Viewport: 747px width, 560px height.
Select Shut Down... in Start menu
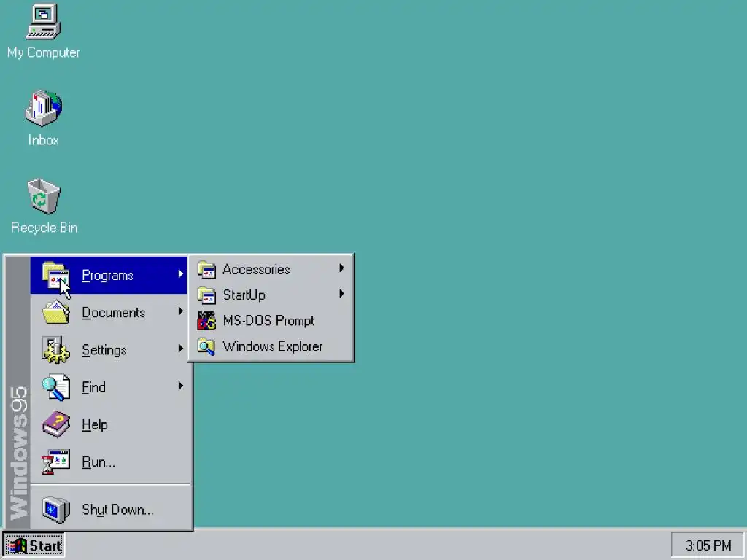point(109,510)
